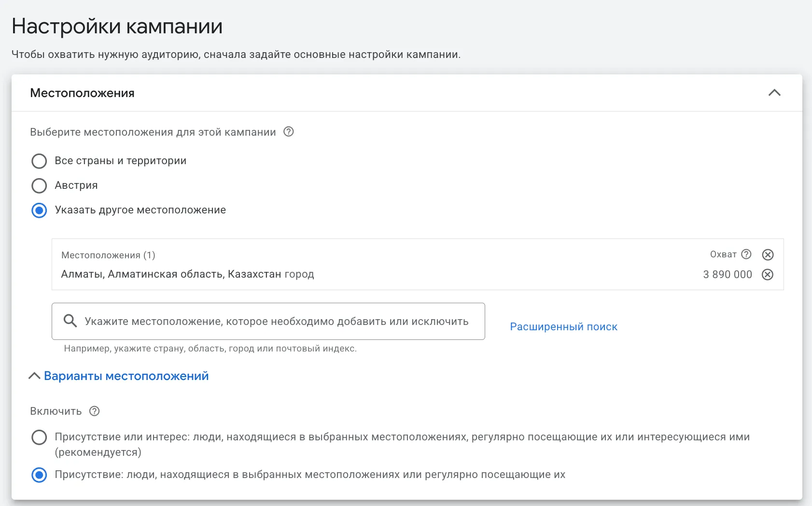Select Все страны и территории radio button
Viewport: 812px width, 506px height.
(x=39, y=161)
